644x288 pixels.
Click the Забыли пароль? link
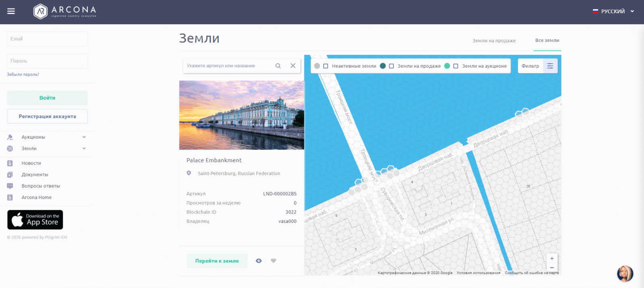pyautogui.click(x=23, y=75)
